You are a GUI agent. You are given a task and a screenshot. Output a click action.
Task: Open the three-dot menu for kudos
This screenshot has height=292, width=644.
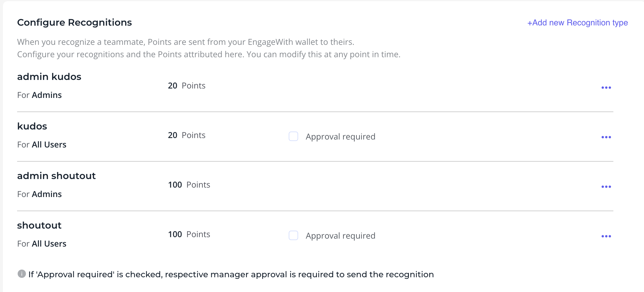point(606,137)
